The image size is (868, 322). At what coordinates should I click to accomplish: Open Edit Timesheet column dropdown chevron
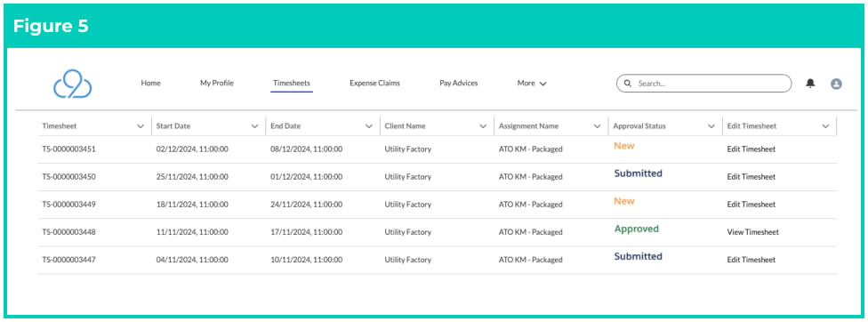tap(825, 126)
